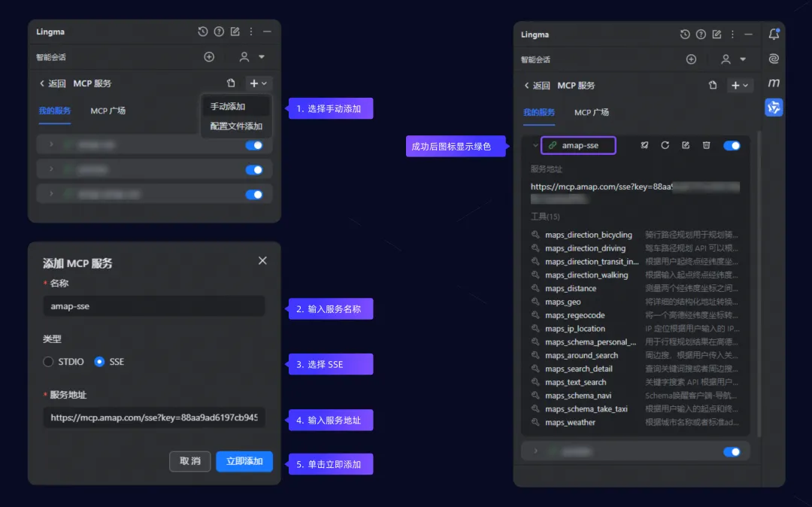This screenshot has height=507, width=812.
Task: Click the 名称 field containing amap-sse
Action: point(154,306)
